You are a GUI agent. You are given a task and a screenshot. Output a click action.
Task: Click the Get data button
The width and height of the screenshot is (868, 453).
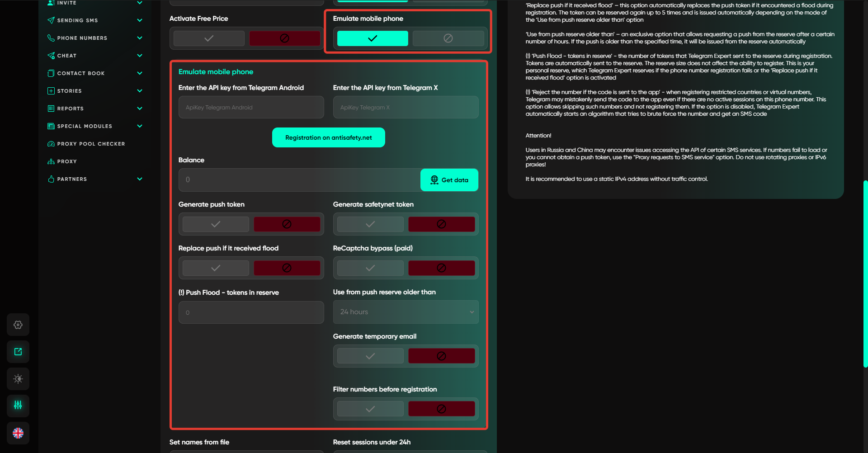coord(449,180)
